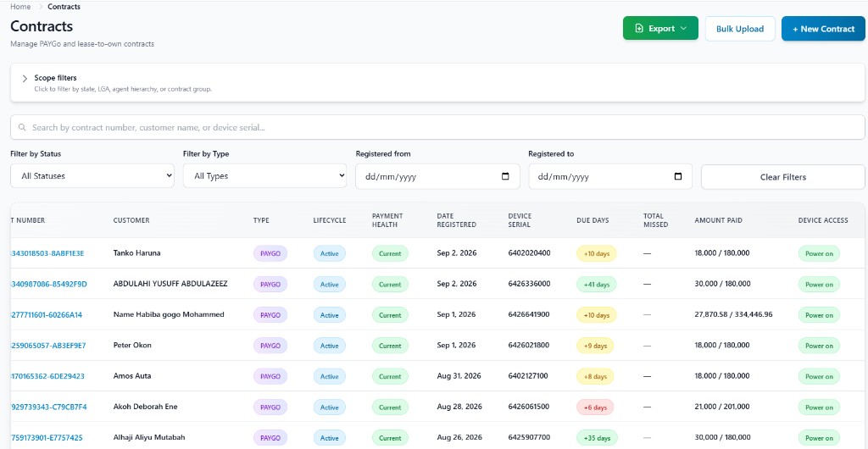Click Power on badge in Tanko Haruna row
Screen dimensions: 868x449
(819, 254)
